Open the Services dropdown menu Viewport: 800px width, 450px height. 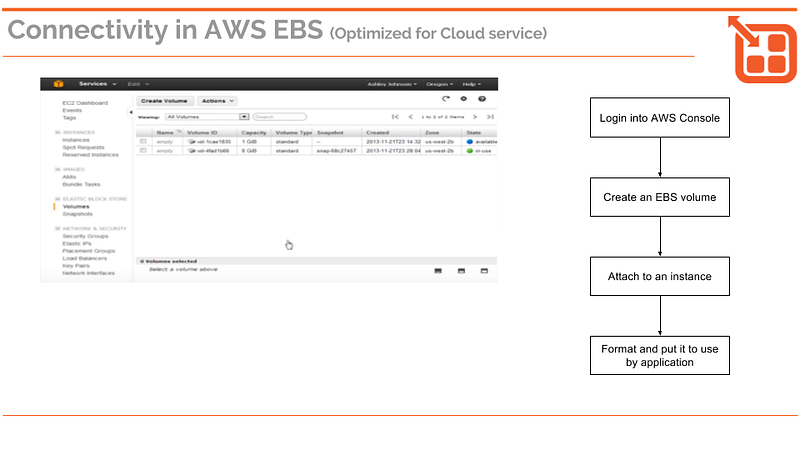(97, 84)
